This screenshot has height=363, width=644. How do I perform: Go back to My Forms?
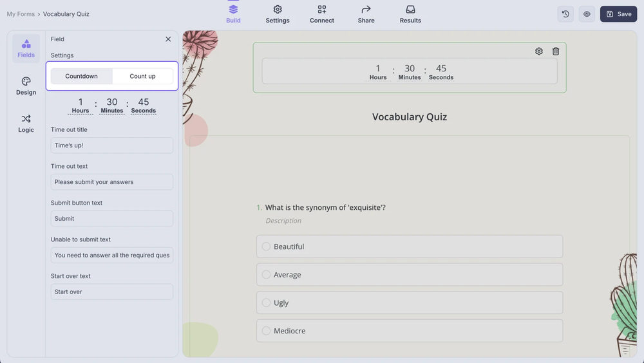(x=21, y=14)
